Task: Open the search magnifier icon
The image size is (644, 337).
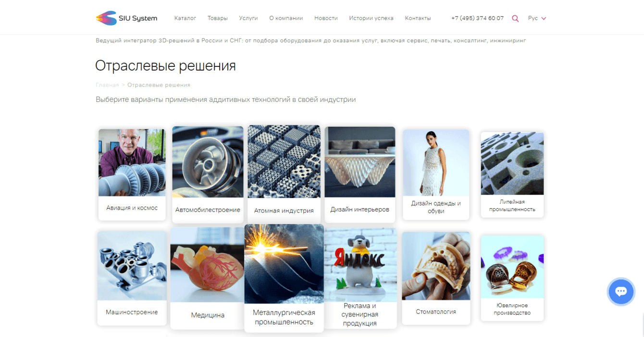Action: (515, 18)
